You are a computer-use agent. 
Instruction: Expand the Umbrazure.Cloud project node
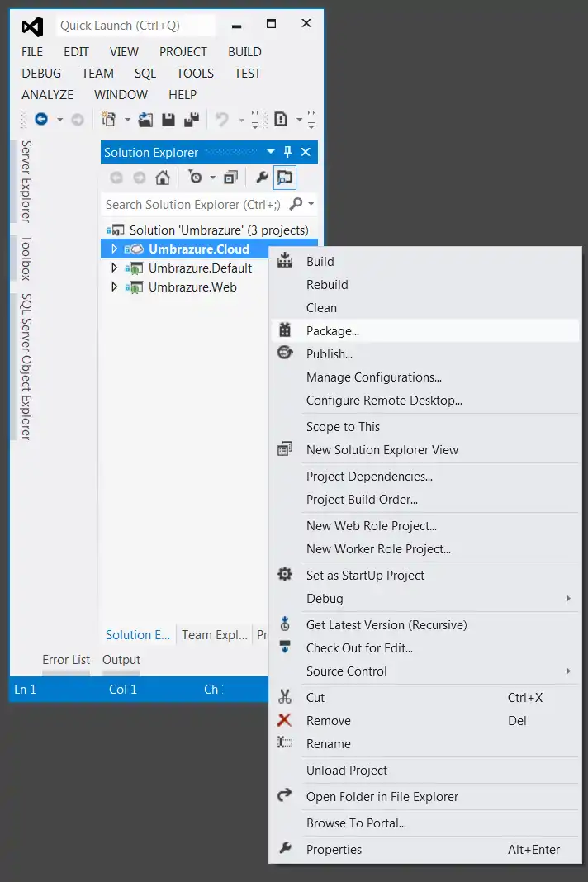click(114, 249)
